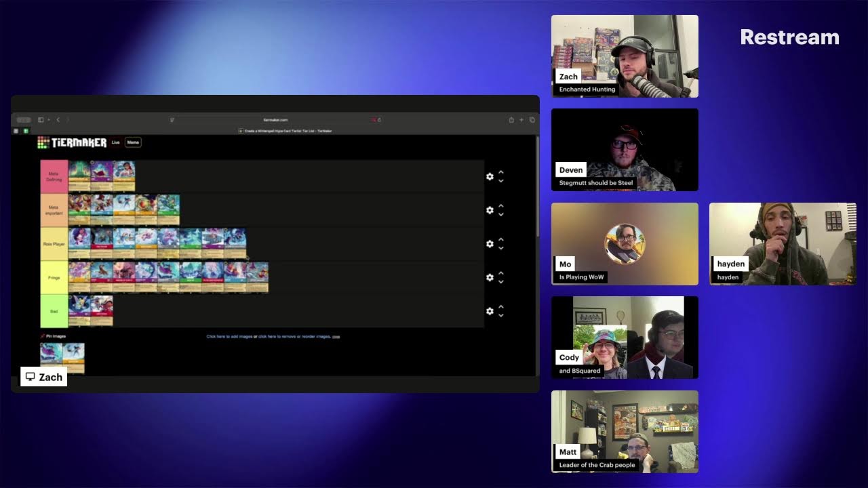Select second card in Bad row
This screenshot has height=488, width=868.
(x=102, y=310)
